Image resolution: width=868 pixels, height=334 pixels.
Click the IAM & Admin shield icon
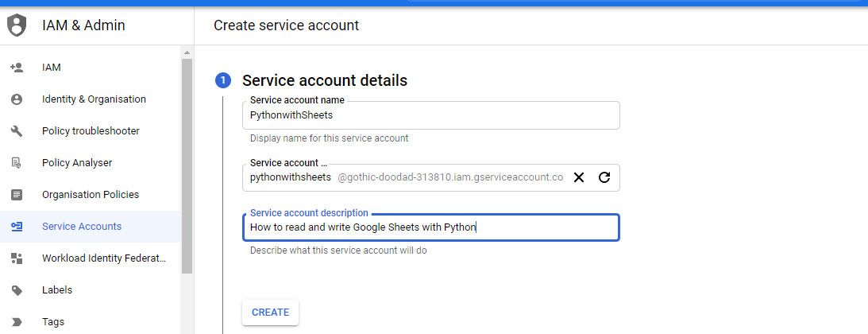(16, 25)
